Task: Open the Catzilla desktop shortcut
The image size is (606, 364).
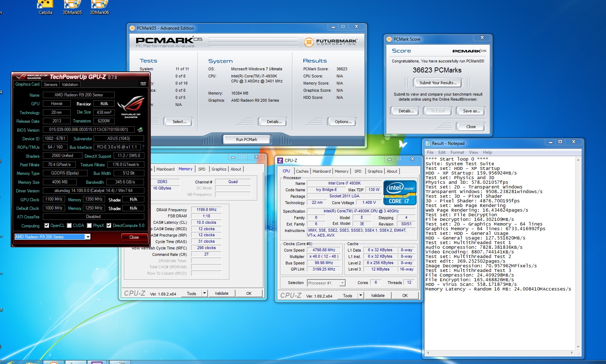Action: [x=45, y=7]
